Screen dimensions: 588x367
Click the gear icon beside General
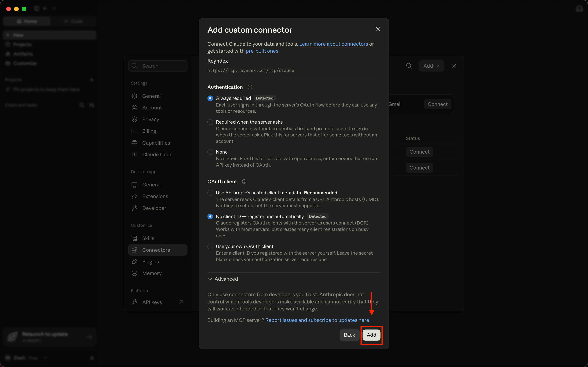click(x=135, y=96)
